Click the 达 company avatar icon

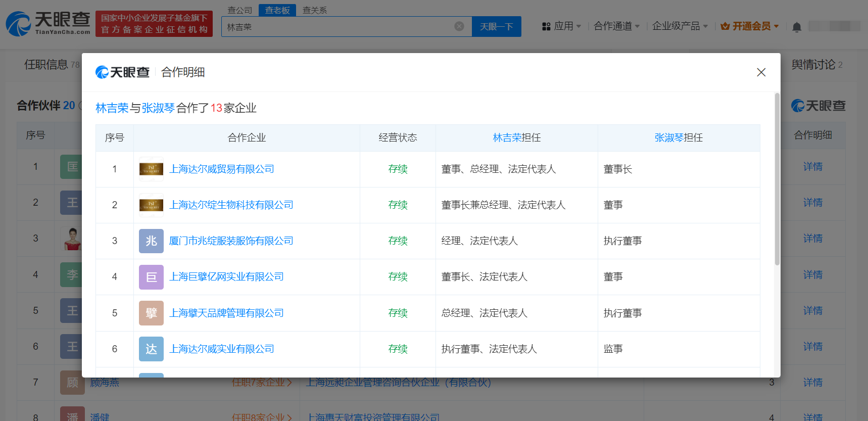point(151,349)
